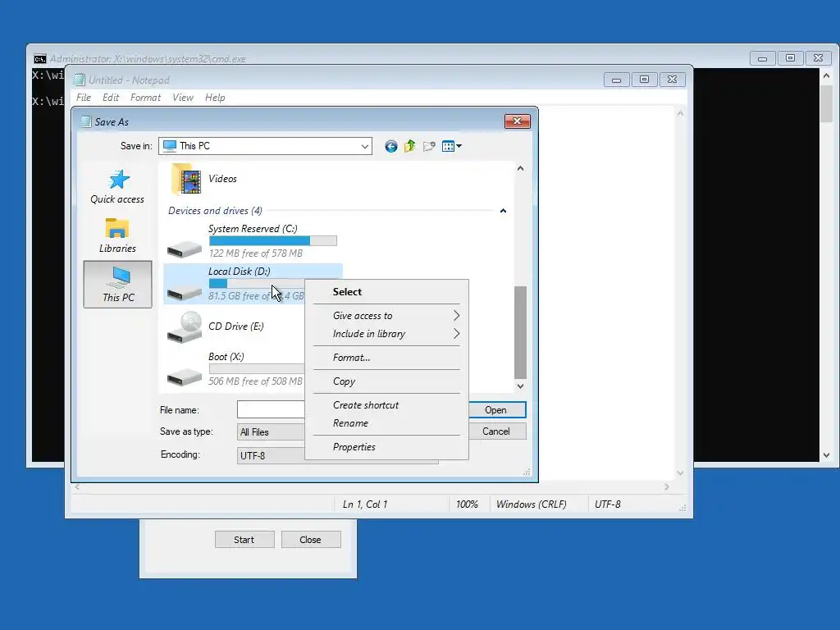Screen dimensions: 840x630
Task: Select the System Reserved (C:) drive icon
Action: click(185, 248)
